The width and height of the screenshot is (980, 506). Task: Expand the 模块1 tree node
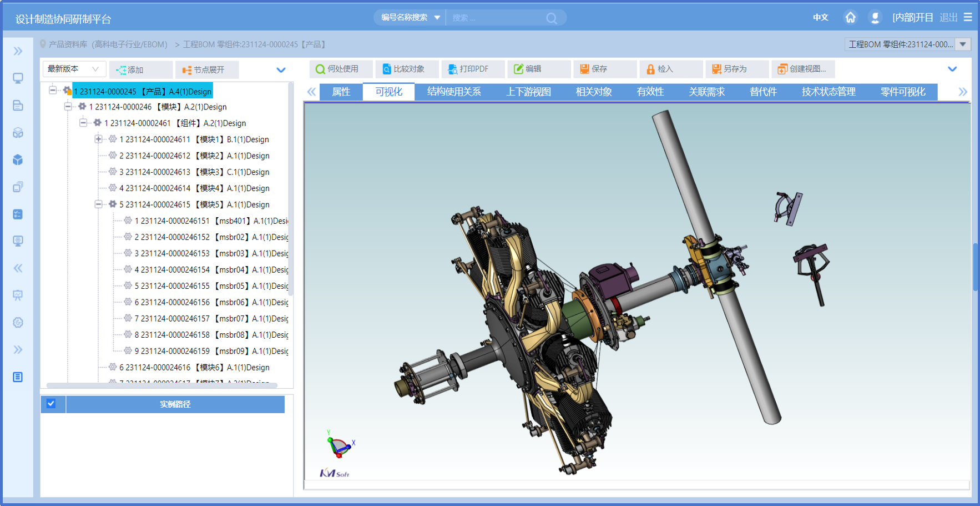click(98, 139)
